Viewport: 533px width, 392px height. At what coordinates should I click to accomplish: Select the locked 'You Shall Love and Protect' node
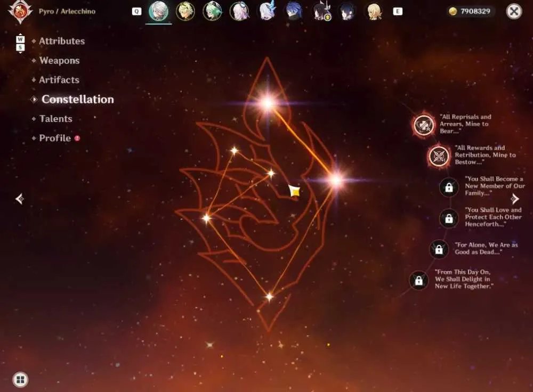click(449, 218)
